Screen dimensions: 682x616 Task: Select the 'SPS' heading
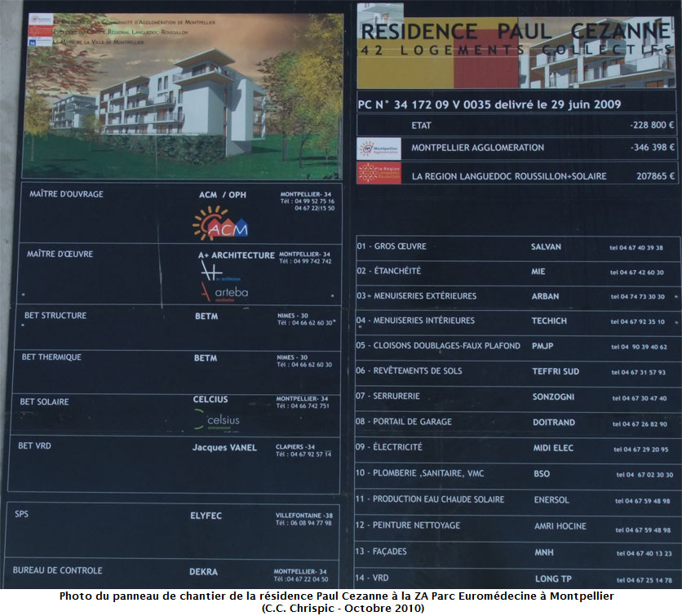(21, 514)
